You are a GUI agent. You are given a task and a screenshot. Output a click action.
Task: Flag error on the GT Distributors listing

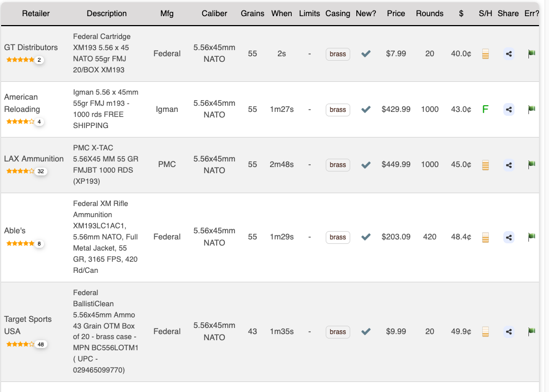point(531,54)
